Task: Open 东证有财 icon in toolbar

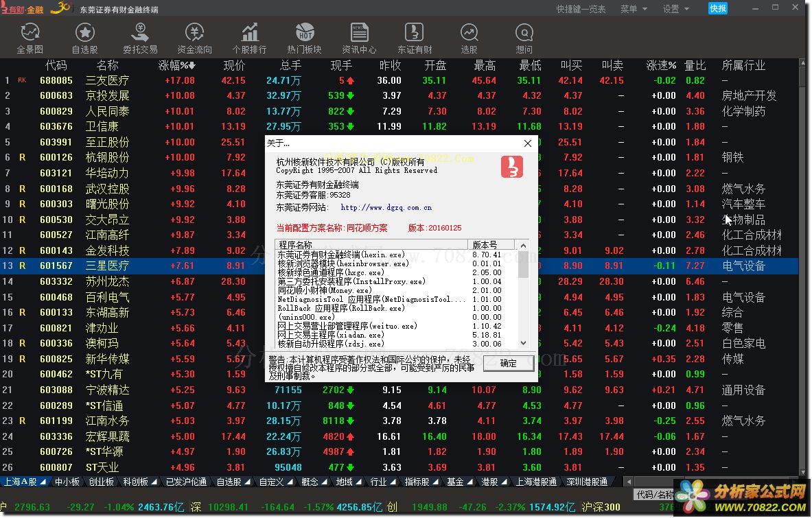Action: tap(415, 38)
